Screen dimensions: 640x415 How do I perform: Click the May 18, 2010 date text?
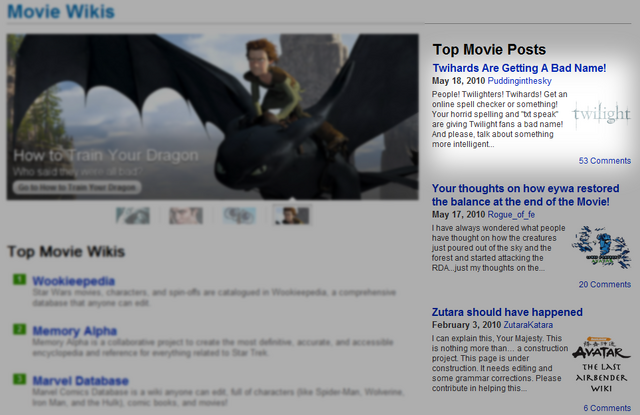(458, 81)
